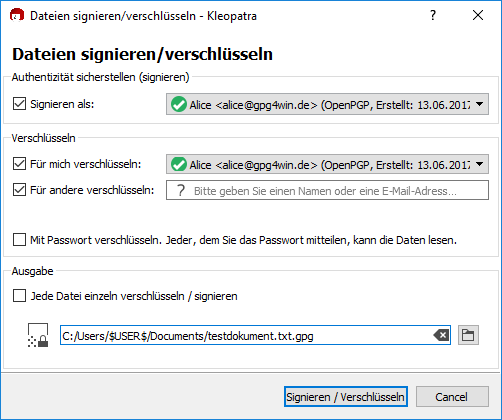Close the Kleopatra dialog window
Viewport: 502px width, 420px height.
point(478,15)
